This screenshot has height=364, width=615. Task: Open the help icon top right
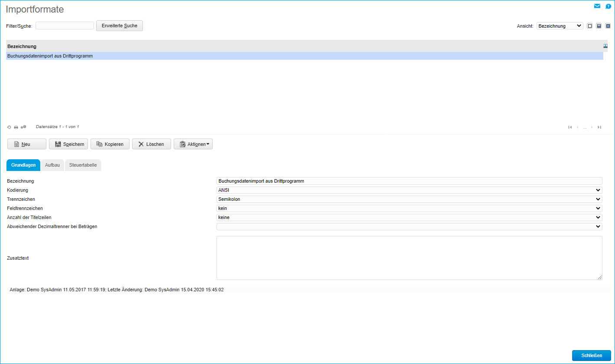point(608,6)
